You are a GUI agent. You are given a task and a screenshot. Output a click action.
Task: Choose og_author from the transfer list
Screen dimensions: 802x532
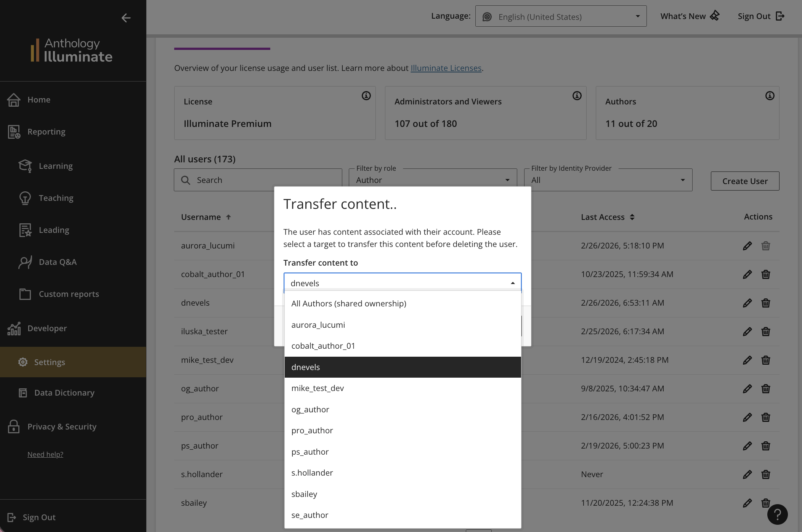tap(310, 410)
